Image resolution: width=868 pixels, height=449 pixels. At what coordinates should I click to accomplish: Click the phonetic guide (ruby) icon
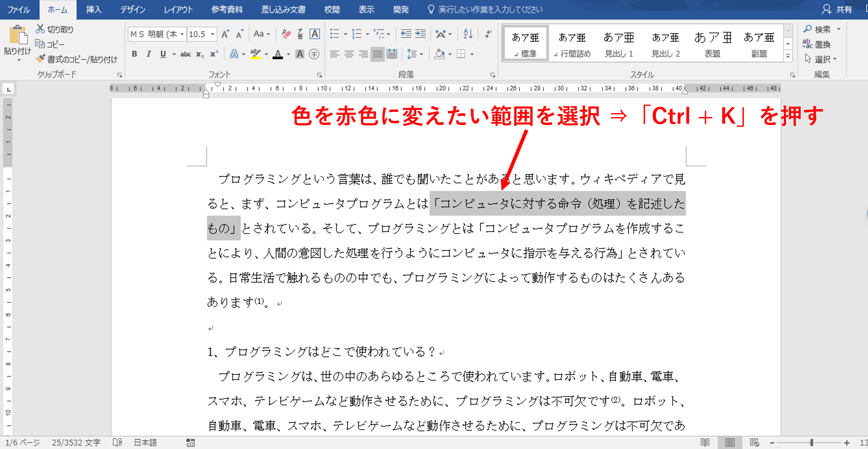tap(300, 34)
